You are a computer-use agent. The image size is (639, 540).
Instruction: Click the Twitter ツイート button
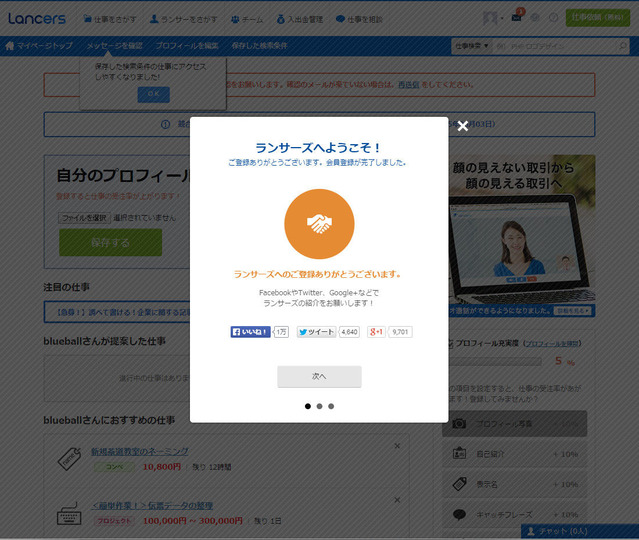(316, 332)
